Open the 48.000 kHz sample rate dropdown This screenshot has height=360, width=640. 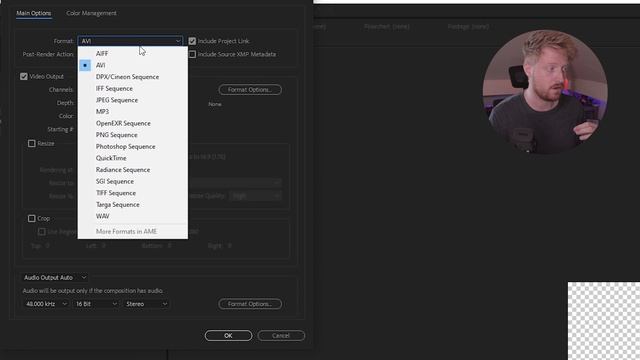click(46, 304)
